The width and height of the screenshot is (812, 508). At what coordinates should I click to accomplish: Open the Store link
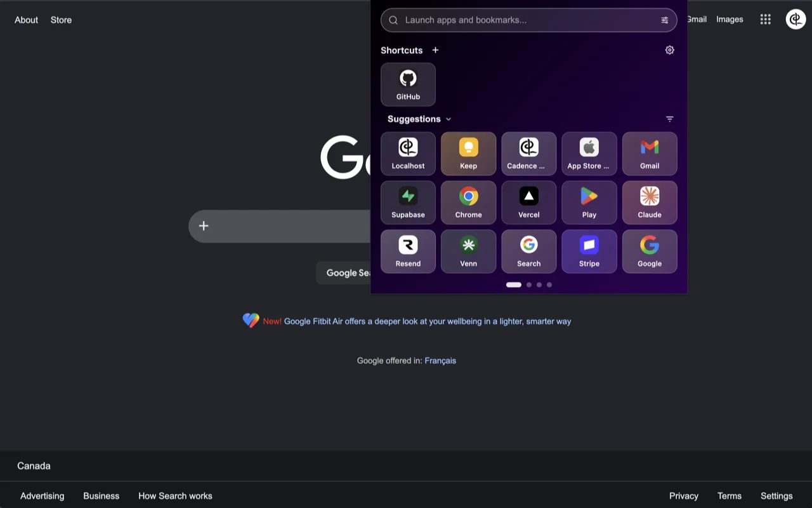pyautogui.click(x=61, y=20)
